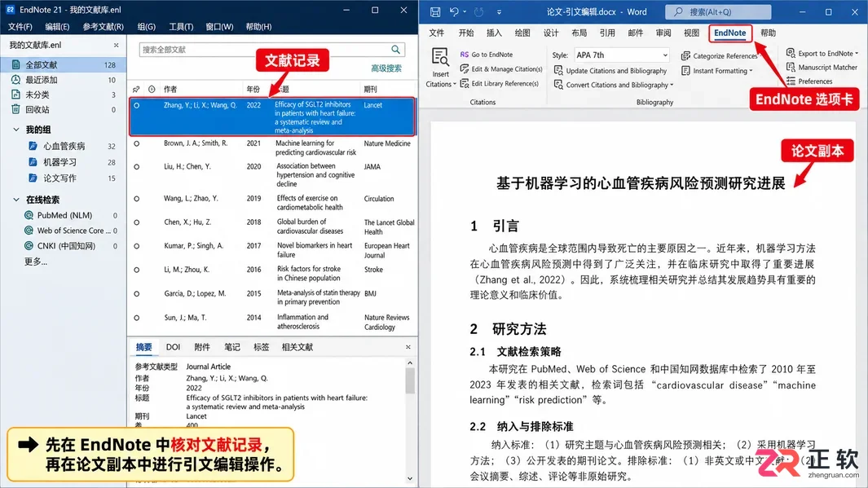Toggle read status of Sun, J. record
The height and width of the screenshot is (488, 868).
pos(137,318)
